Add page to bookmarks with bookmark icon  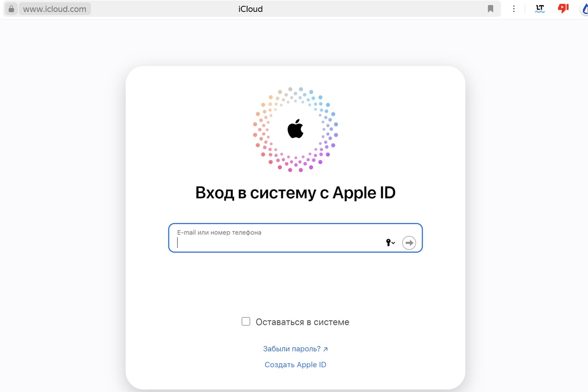pyautogui.click(x=490, y=9)
